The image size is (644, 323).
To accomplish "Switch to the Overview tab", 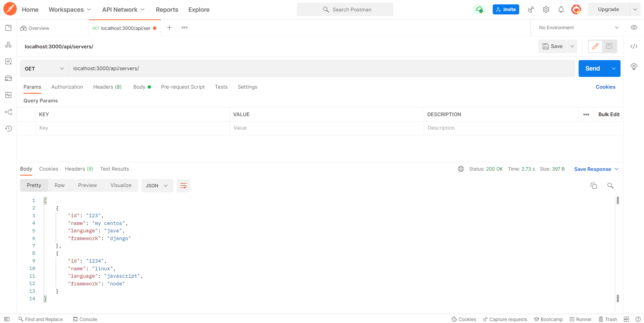I will [x=35, y=28].
